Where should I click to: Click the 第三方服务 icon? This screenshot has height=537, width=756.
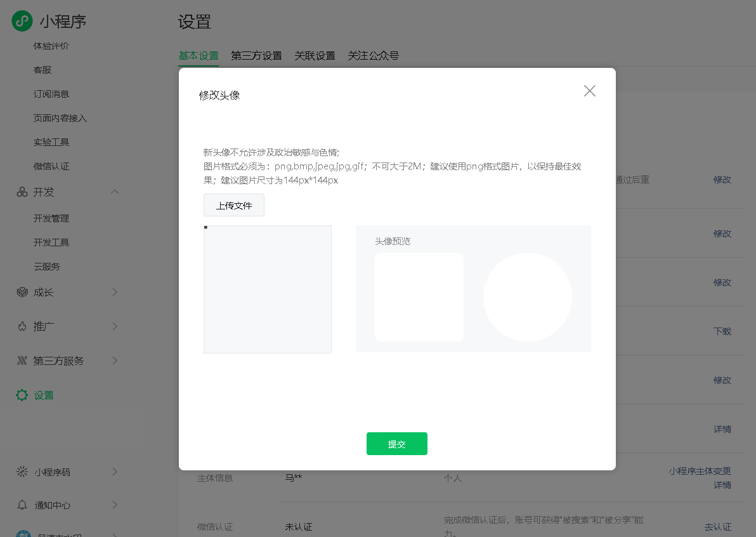click(x=22, y=361)
